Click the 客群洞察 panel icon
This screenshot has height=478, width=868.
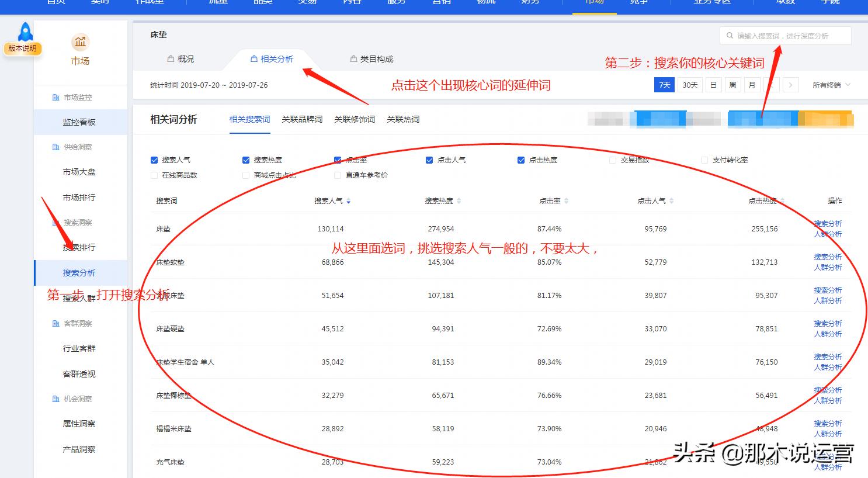[x=55, y=323]
